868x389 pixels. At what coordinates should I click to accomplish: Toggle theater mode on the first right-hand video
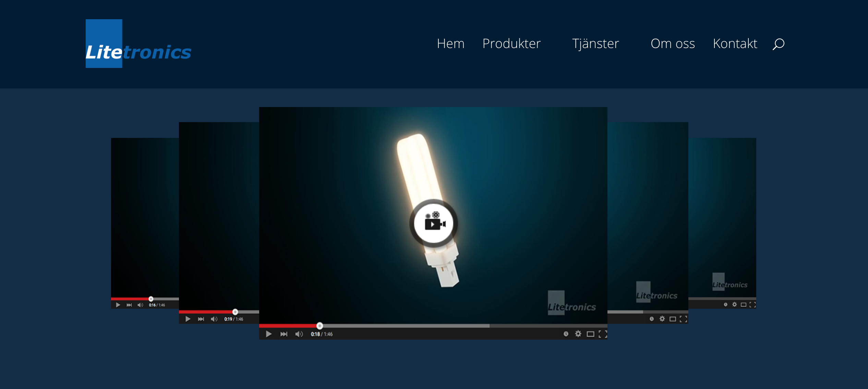[x=673, y=319]
